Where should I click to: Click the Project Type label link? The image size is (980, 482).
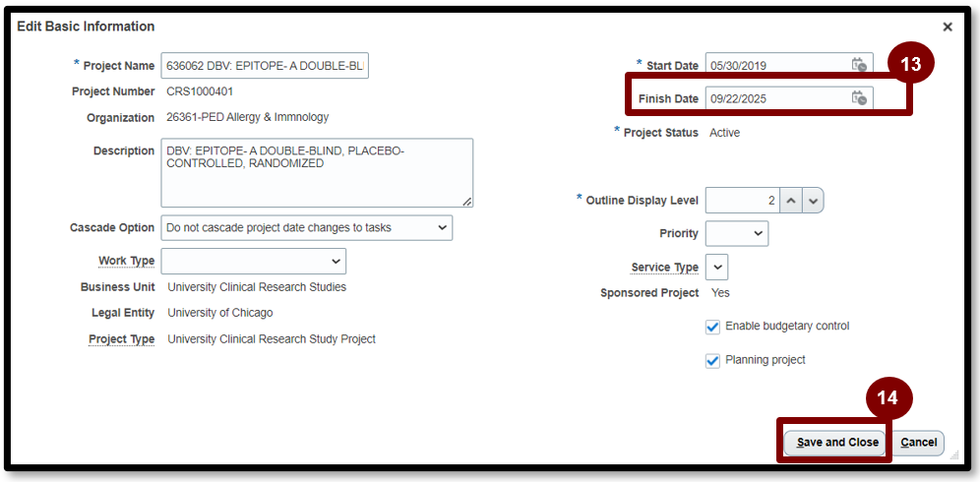121,338
